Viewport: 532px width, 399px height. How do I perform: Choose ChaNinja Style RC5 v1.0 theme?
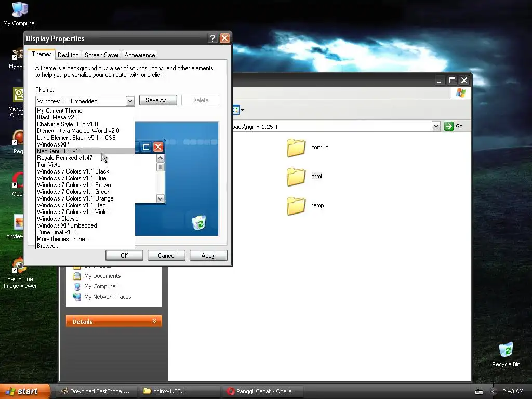[x=85, y=124]
